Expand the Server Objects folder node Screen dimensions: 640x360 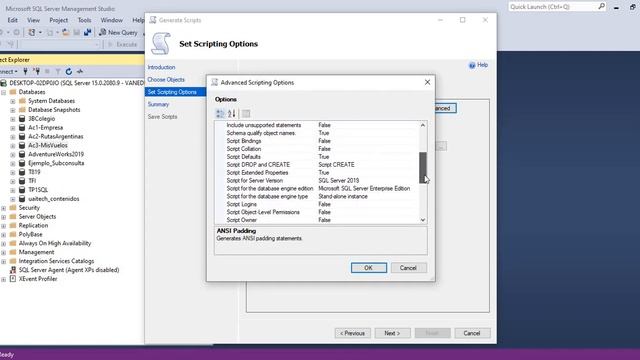(4, 217)
